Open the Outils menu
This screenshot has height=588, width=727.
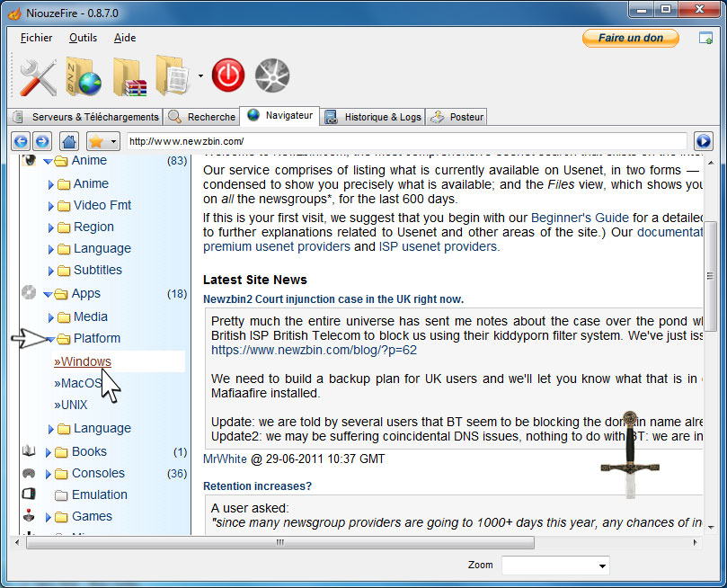pos(83,38)
